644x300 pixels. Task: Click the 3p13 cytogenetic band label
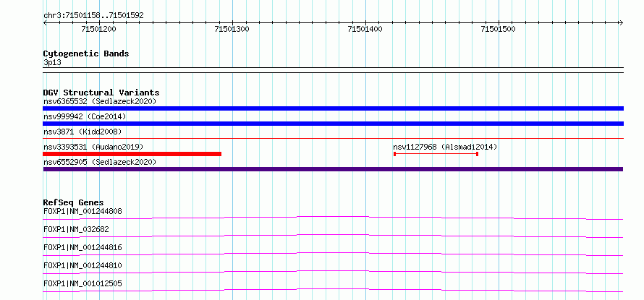click(52, 63)
